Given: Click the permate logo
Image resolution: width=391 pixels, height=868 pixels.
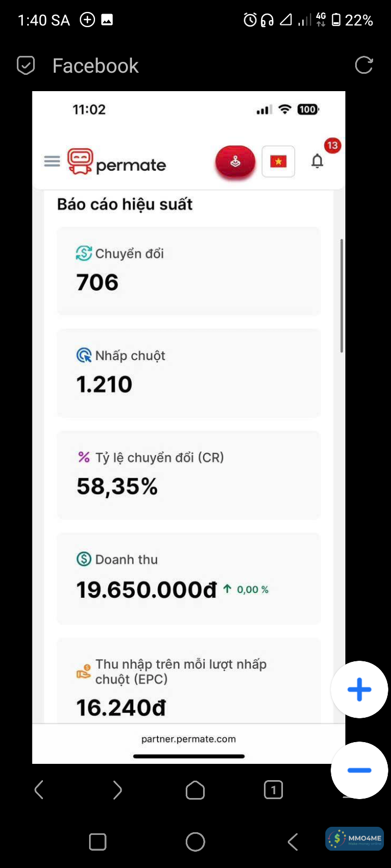Looking at the screenshot, I should tap(117, 162).
